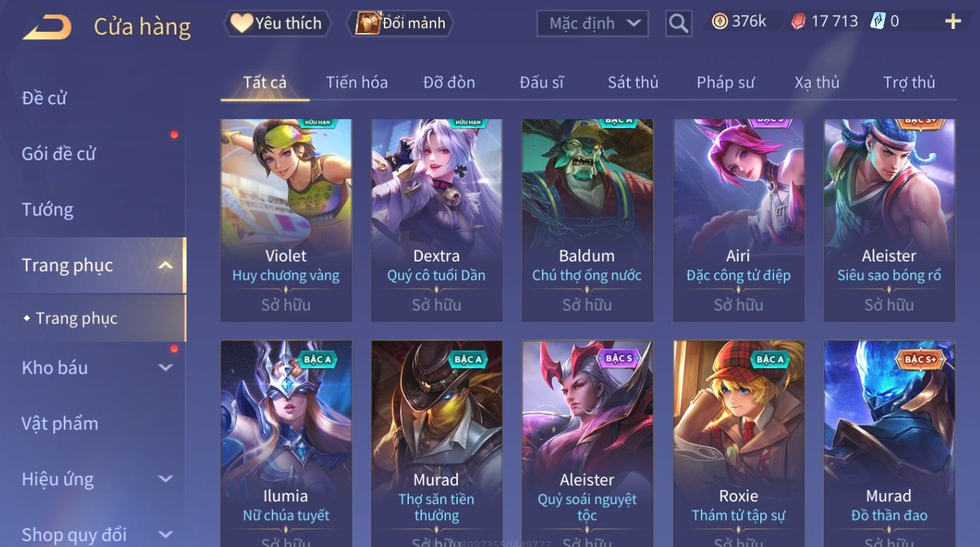Image resolution: width=980 pixels, height=547 pixels.
Task: Select the Pháp sư tab
Action: pyautogui.click(x=725, y=83)
